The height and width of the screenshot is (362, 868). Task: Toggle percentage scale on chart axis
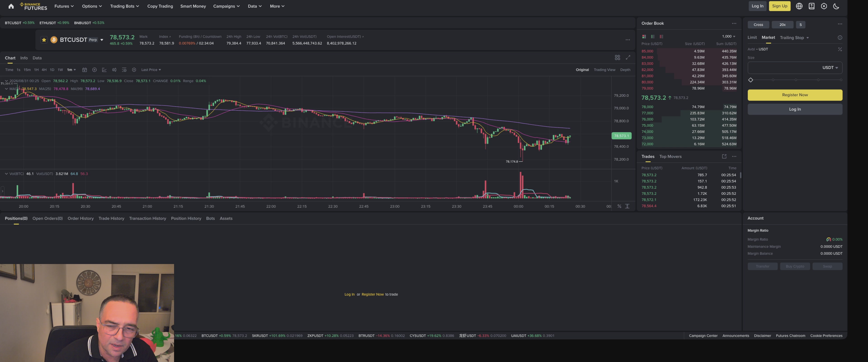(x=619, y=206)
